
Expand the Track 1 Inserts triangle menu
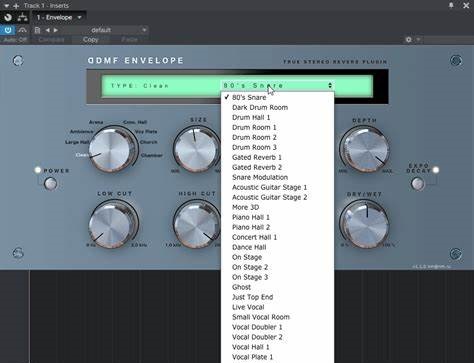[6, 6]
